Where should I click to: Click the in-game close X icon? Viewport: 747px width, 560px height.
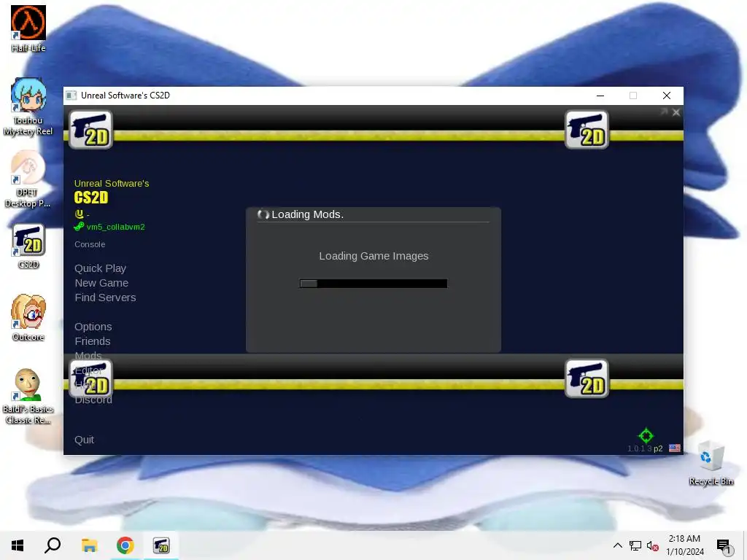tap(676, 112)
